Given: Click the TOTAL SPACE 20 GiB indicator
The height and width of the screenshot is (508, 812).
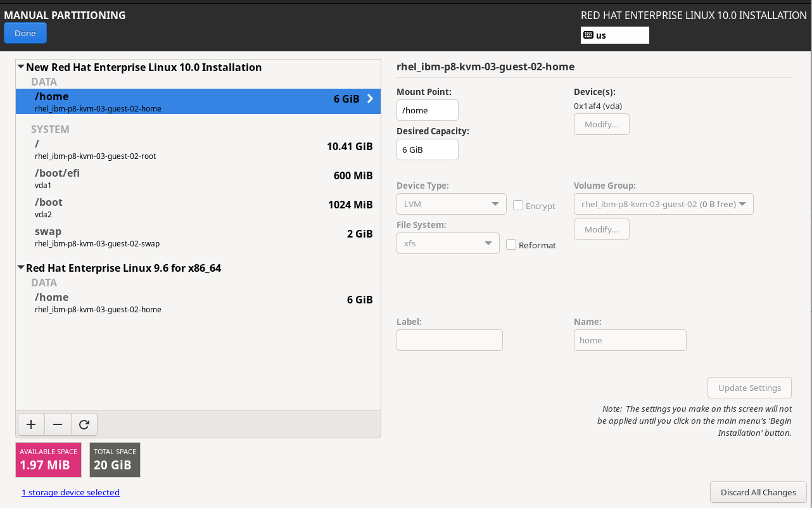Looking at the screenshot, I should pyautogui.click(x=115, y=460).
